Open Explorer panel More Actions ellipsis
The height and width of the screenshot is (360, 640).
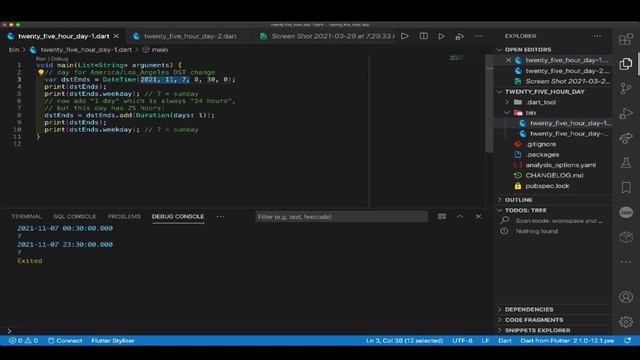(x=597, y=36)
